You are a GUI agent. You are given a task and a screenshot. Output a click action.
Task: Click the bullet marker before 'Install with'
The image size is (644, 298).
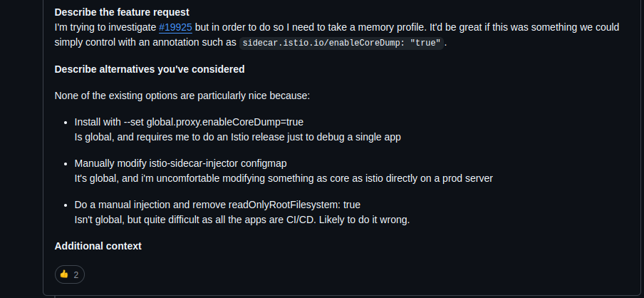click(66, 123)
